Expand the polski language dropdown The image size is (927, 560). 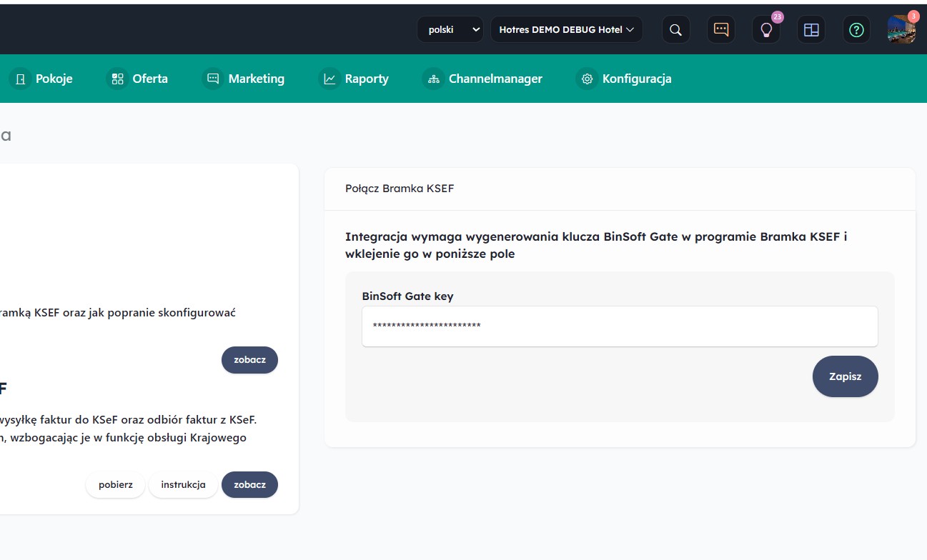pyautogui.click(x=450, y=30)
